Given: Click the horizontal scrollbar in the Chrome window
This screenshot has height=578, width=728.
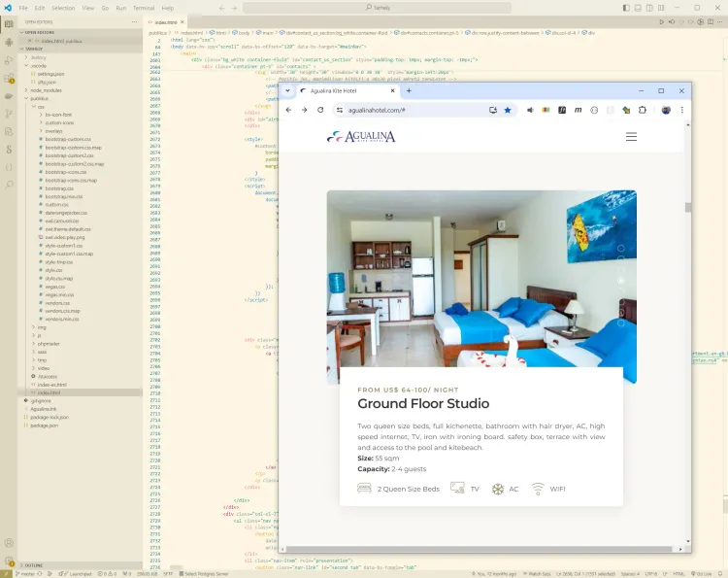Looking at the screenshot, I should (479, 549).
